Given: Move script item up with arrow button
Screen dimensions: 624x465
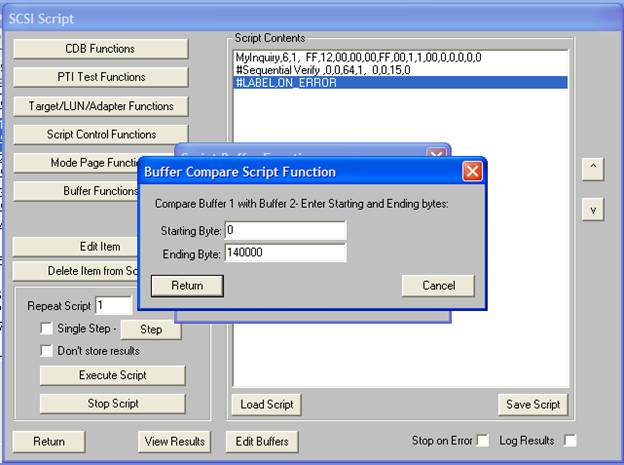Looking at the screenshot, I should point(593,169).
